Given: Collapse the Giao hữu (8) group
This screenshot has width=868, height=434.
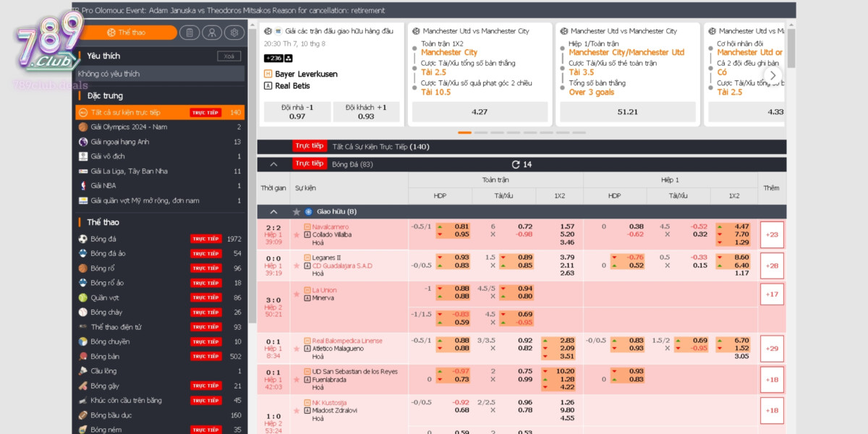Looking at the screenshot, I should pyautogui.click(x=273, y=212).
